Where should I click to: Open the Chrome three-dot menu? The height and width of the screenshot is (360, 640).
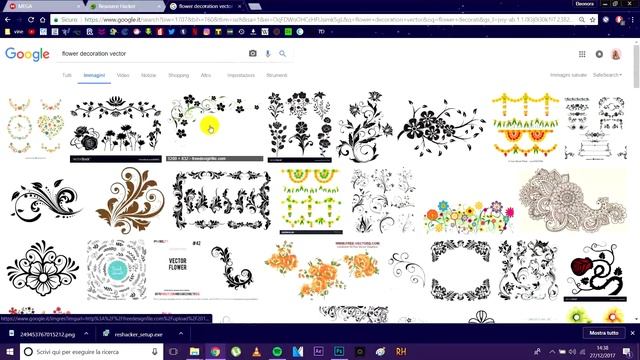[632, 20]
